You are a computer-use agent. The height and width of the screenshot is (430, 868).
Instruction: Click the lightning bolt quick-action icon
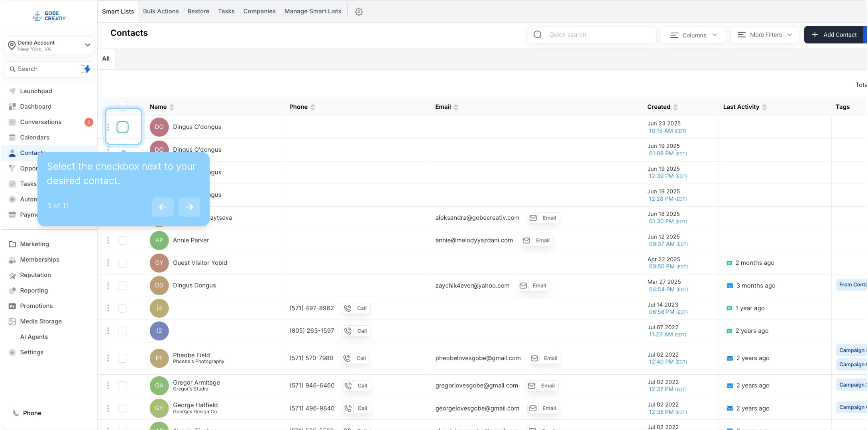(86, 69)
